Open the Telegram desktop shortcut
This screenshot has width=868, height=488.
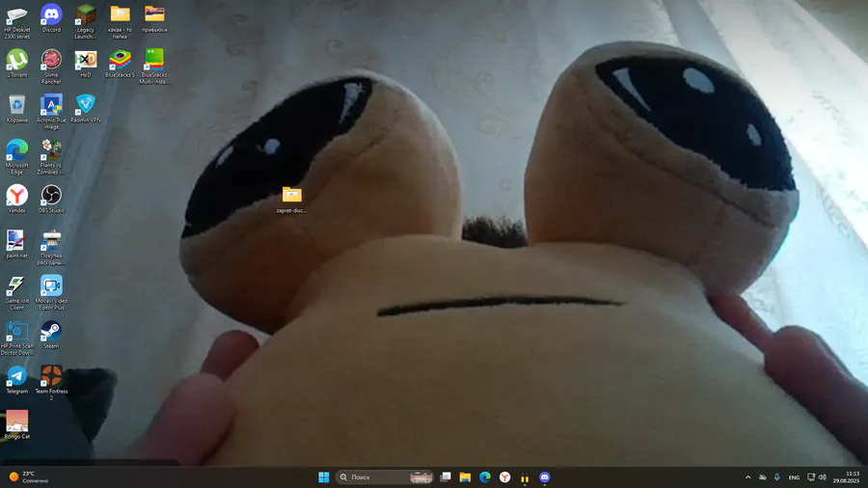pyautogui.click(x=17, y=380)
